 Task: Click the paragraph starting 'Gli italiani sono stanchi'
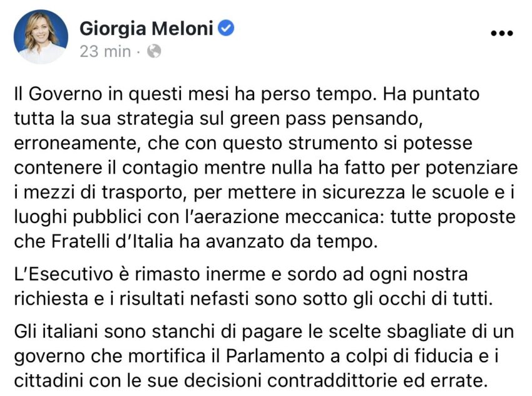(x=264, y=356)
